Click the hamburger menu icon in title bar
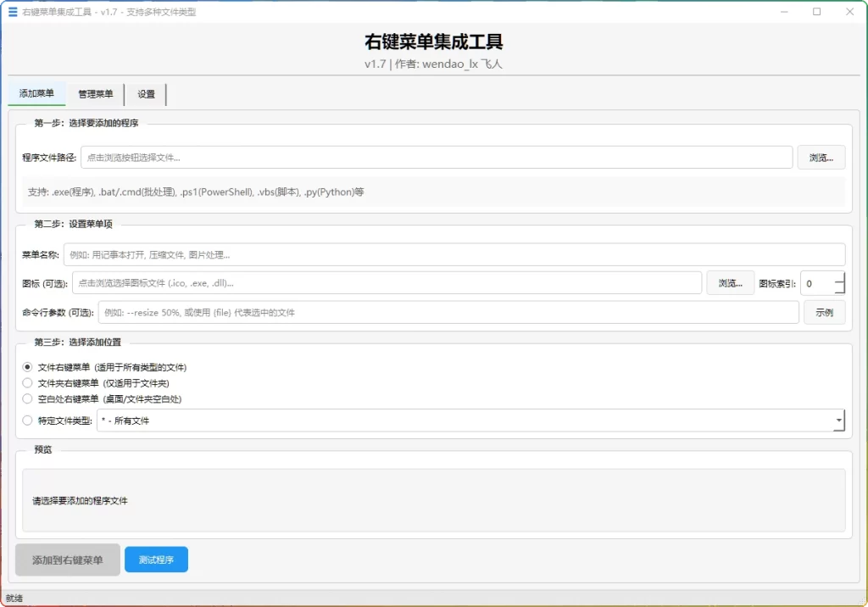Image resolution: width=868 pixels, height=607 pixels. 12,12
